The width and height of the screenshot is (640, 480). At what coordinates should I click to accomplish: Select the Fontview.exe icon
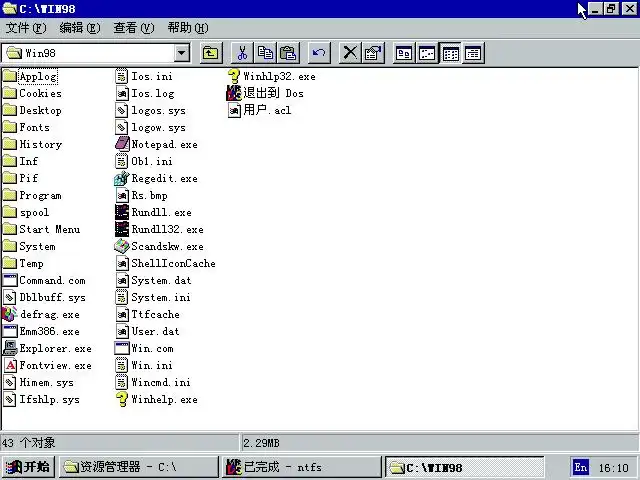(x=10, y=366)
